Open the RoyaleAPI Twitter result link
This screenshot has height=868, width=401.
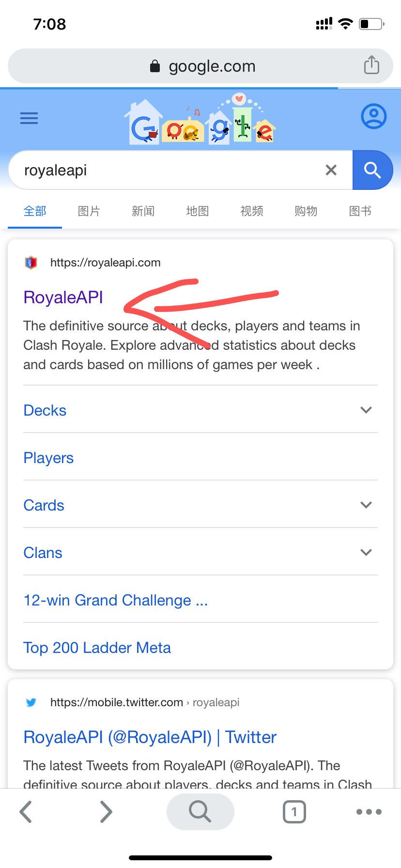pos(150,737)
